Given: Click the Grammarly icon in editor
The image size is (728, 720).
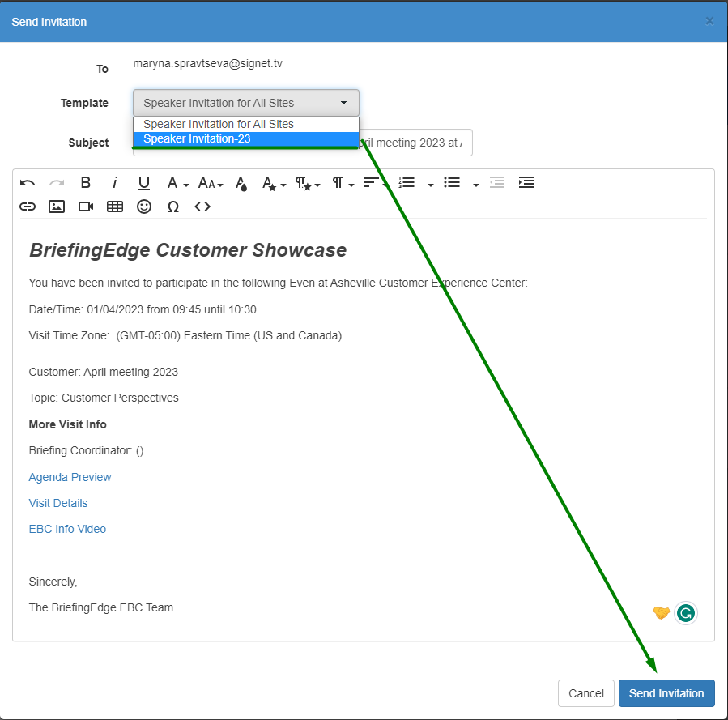Looking at the screenshot, I should tap(686, 613).
